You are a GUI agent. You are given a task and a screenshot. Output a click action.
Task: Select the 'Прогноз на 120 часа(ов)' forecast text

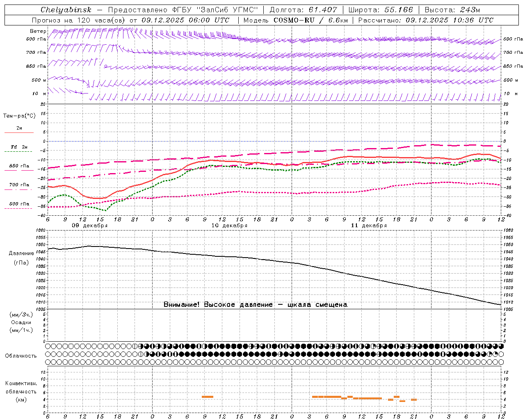[x=79, y=20]
